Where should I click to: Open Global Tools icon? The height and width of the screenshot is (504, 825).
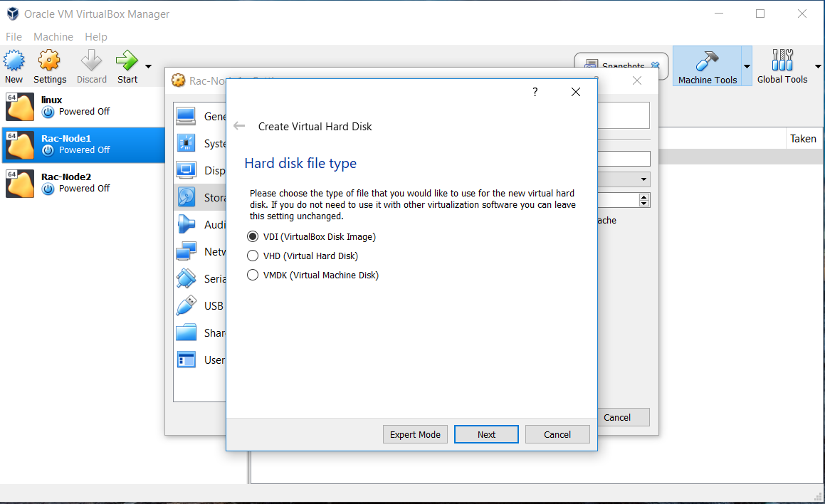point(782,60)
